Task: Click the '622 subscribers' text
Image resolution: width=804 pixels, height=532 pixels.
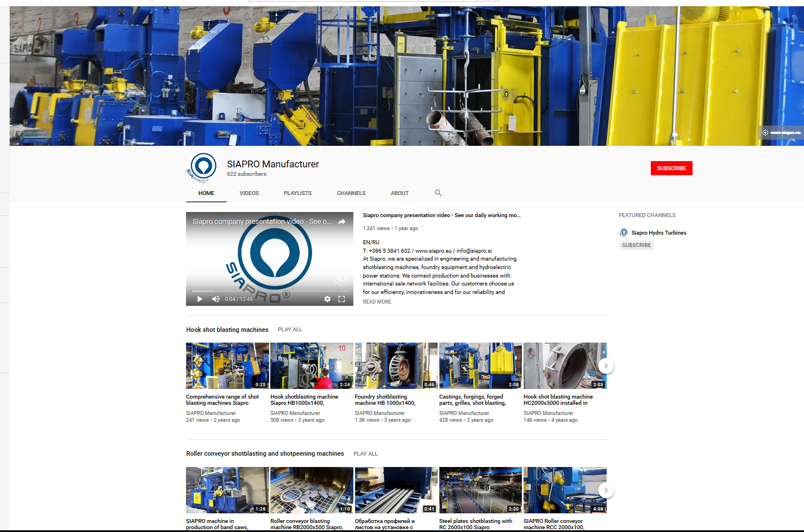Action: tap(247, 174)
